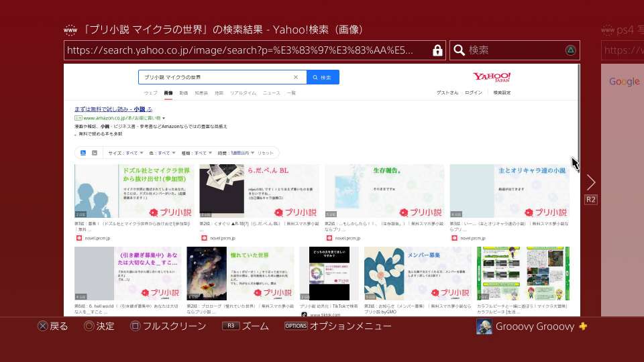The width and height of the screenshot is (644, 362).
Task: Select the grid view icon in the filter bar
Action: coord(83,153)
